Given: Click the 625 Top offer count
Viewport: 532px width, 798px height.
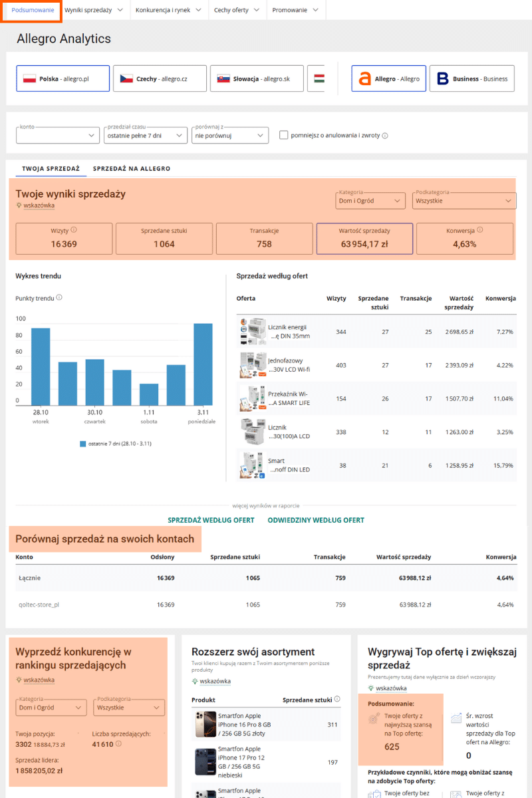Looking at the screenshot, I should (x=392, y=747).
